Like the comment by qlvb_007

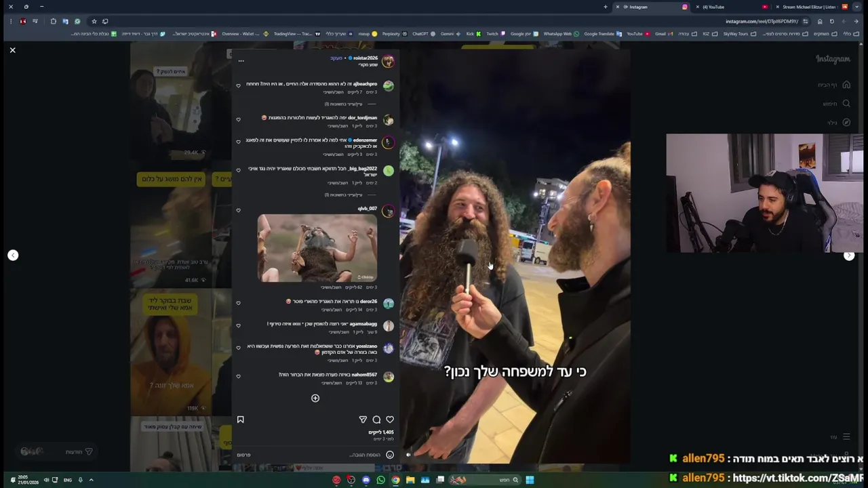[x=238, y=210]
